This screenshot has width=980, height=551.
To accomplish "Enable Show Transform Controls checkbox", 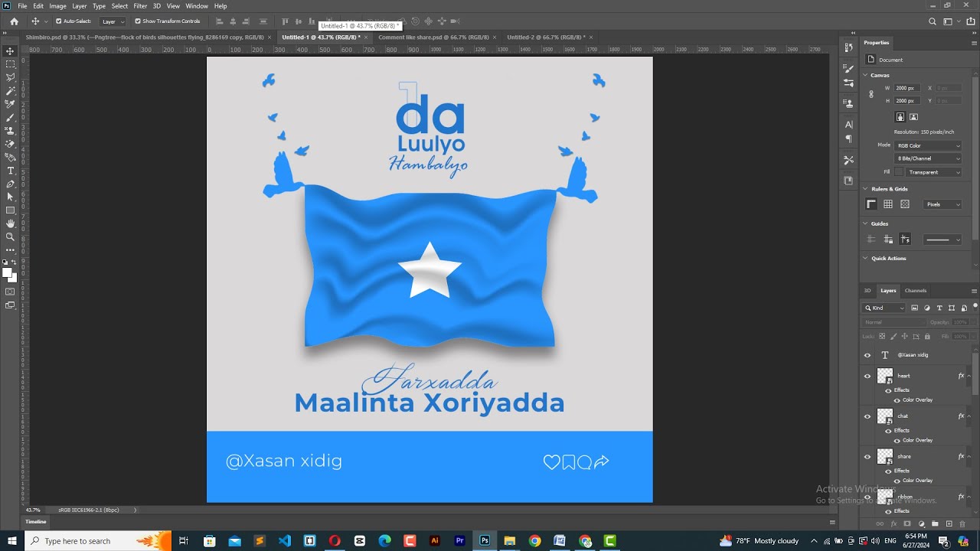I will tap(138, 21).
